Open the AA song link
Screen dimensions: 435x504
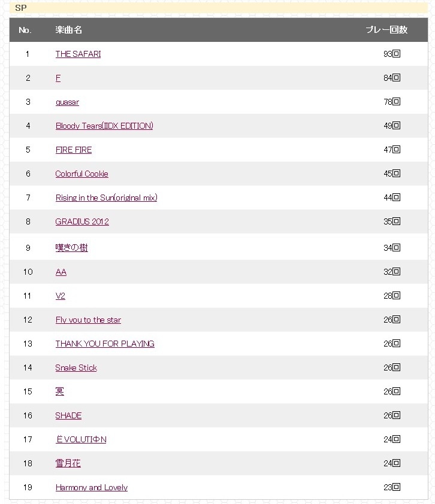coord(61,272)
